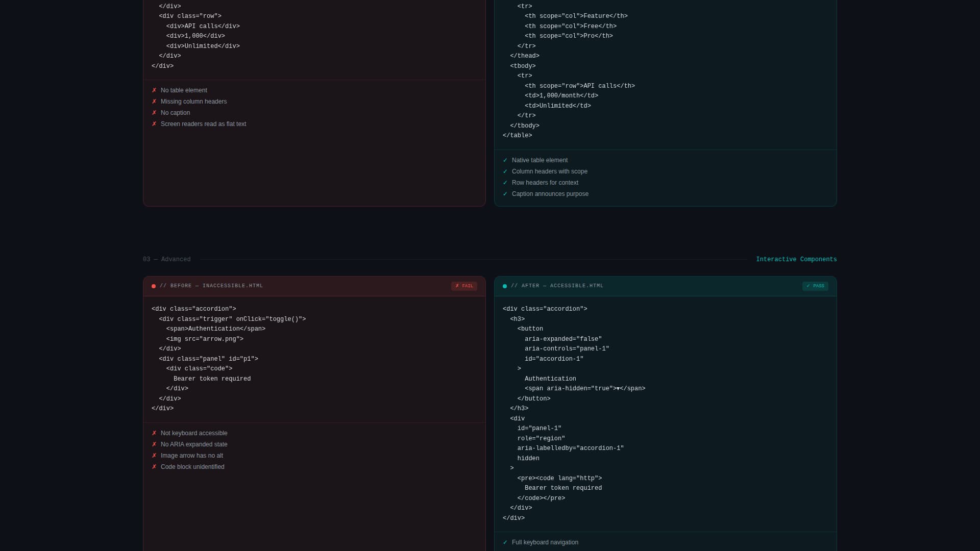Click the red status dot in the BEFORE header
Image resolution: width=980 pixels, height=551 pixels.
(154, 286)
